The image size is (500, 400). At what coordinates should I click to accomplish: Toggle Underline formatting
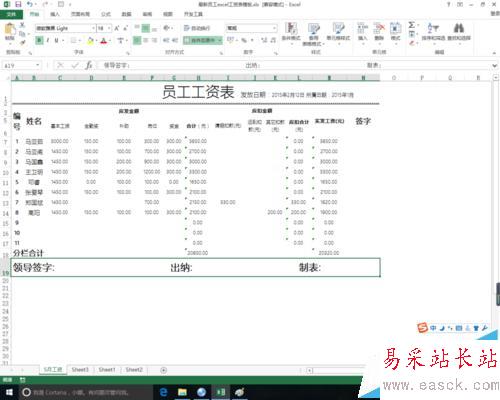click(x=56, y=41)
